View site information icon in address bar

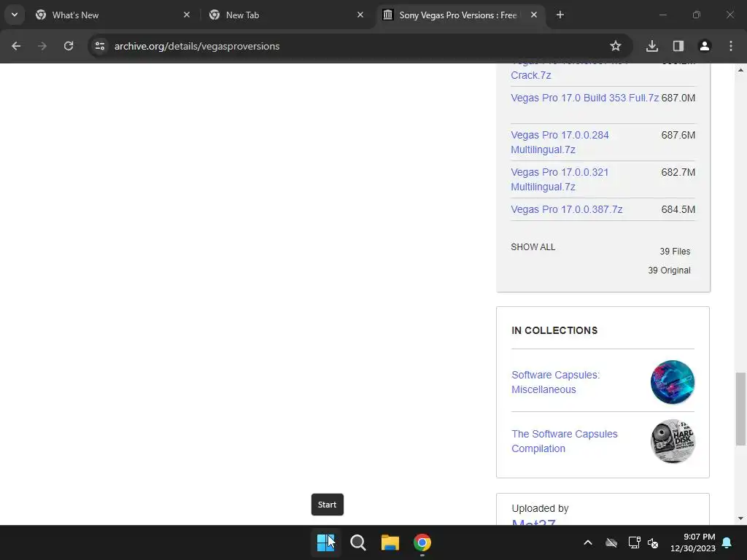pyautogui.click(x=99, y=46)
